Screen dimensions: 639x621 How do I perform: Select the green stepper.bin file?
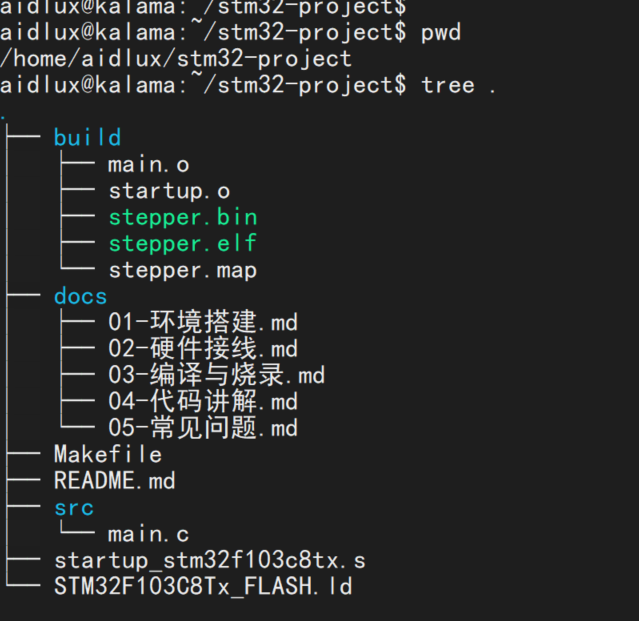pos(183,217)
